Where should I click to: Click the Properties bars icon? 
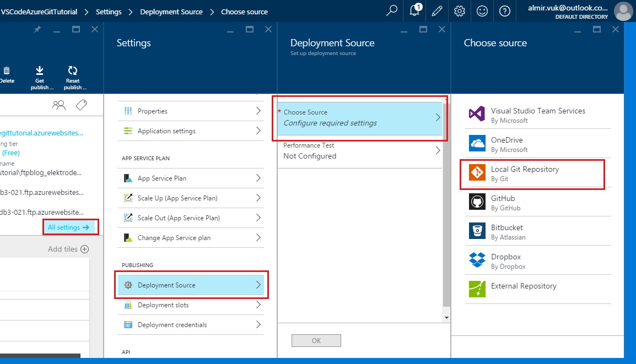coord(128,111)
